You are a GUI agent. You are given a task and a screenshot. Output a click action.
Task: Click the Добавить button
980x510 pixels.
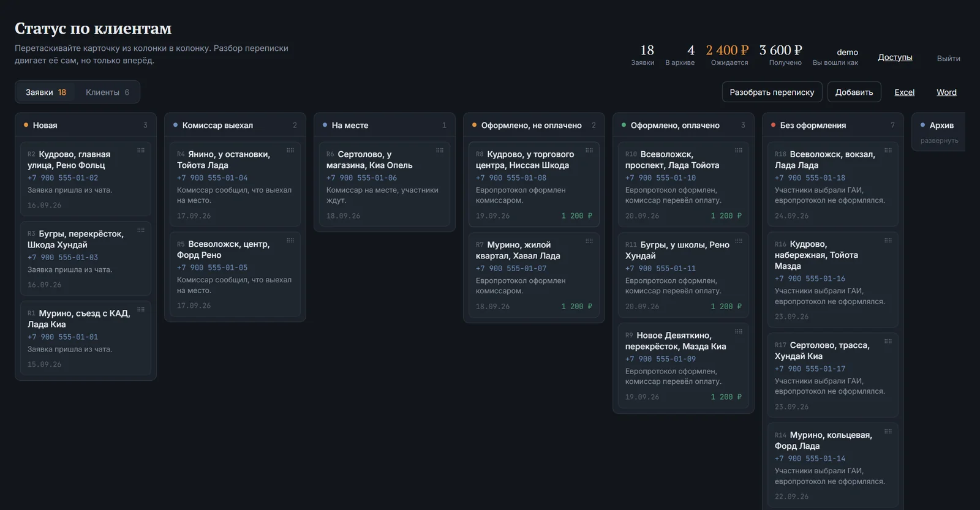pos(854,92)
